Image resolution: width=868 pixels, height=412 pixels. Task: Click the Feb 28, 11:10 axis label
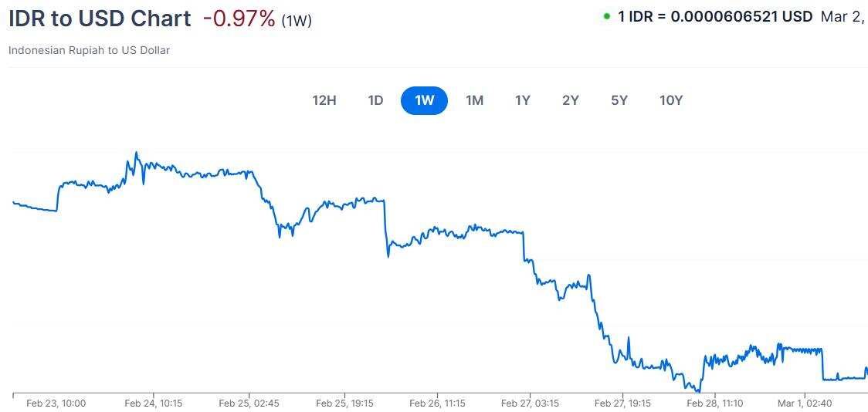714,403
